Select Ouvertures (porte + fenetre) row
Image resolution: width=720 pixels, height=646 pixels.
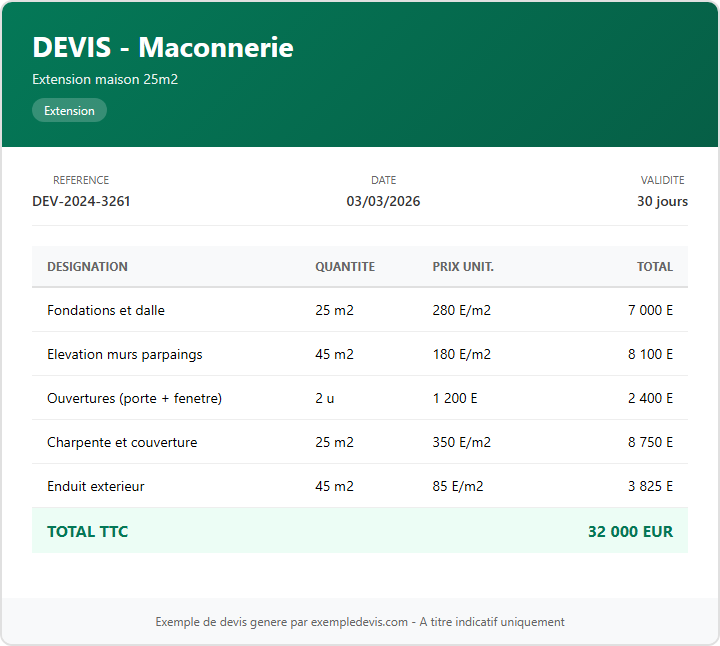[134, 398]
